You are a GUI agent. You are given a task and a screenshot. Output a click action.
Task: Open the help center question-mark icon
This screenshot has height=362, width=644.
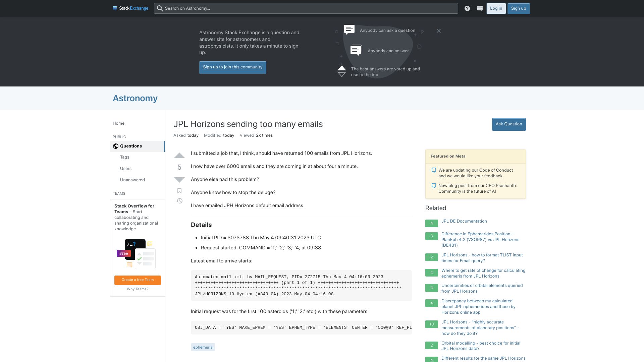467,8
